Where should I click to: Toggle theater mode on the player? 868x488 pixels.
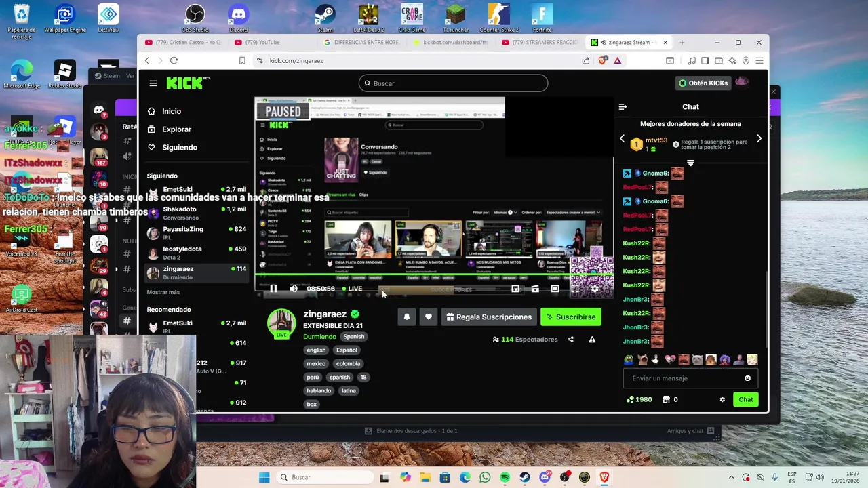tap(555, 289)
